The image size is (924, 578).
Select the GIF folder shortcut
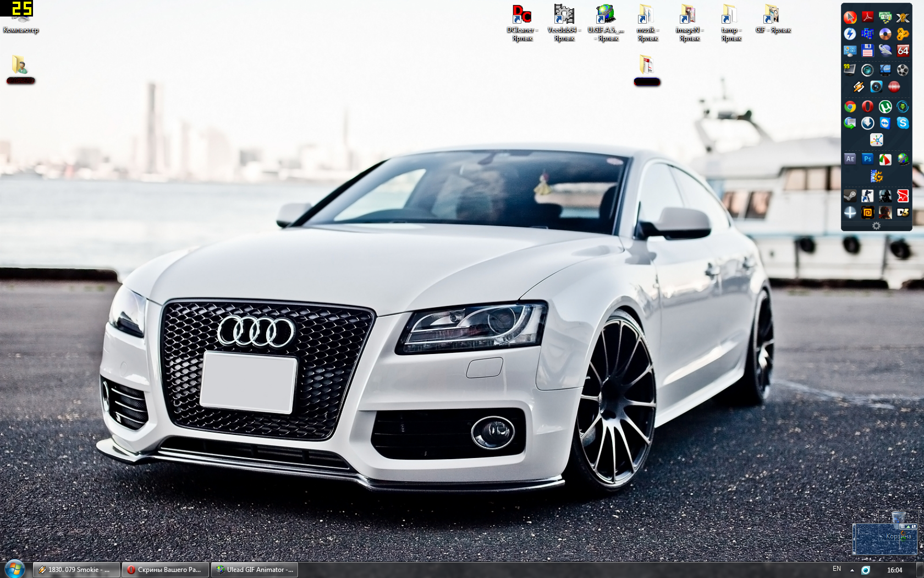(773, 19)
